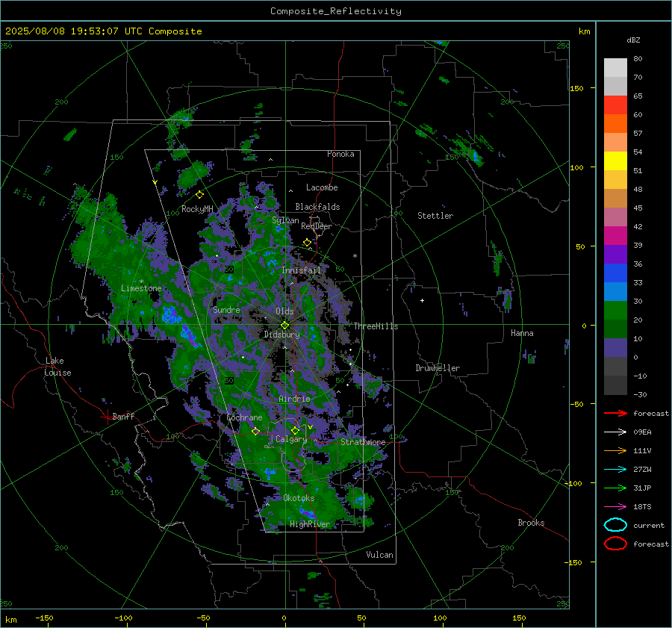The height and width of the screenshot is (628, 672).
Task: Pick the cyan 27ZW arrow icon
Action: pyautogui.click(x=615, y=470)
